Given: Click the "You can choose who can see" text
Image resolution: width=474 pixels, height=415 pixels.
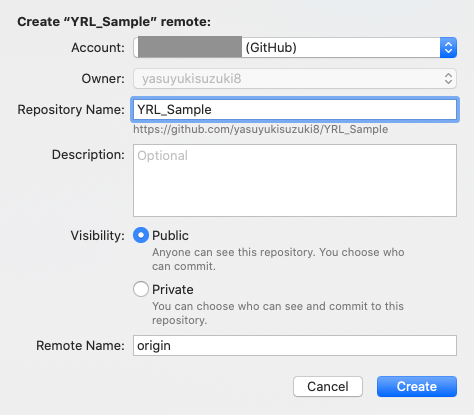Looking at the screenshot, I should point(278,313).
